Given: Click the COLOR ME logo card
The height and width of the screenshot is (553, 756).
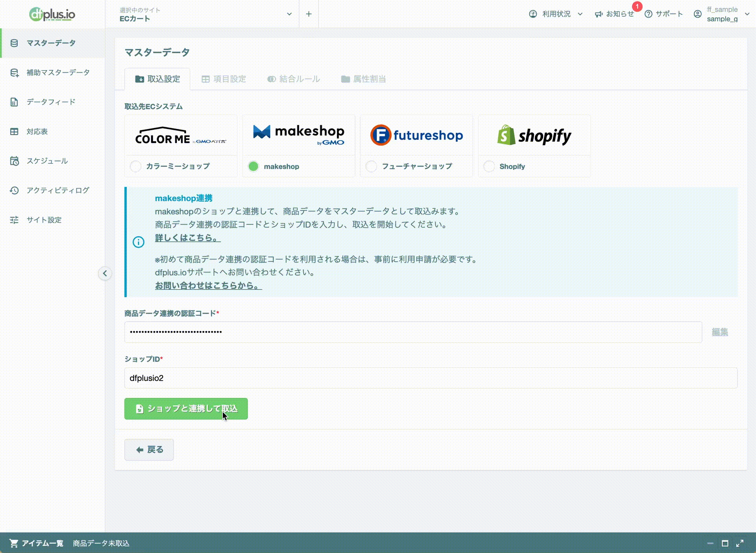Looking at the screenshot, I should (181, 135).
